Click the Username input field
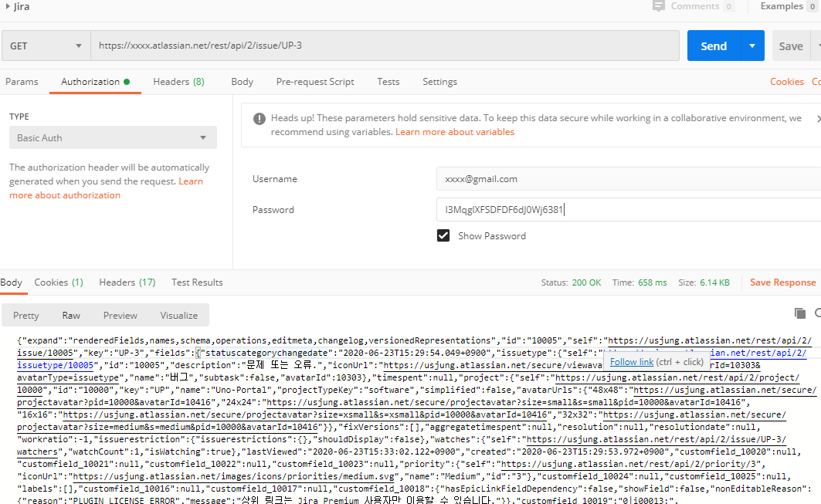 pyautogui.click(x=629, y=179)
